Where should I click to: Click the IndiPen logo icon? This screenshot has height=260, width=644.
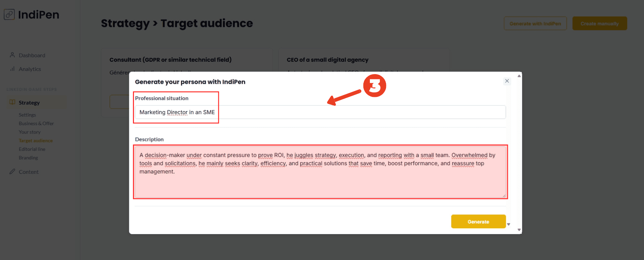[9, 14]
